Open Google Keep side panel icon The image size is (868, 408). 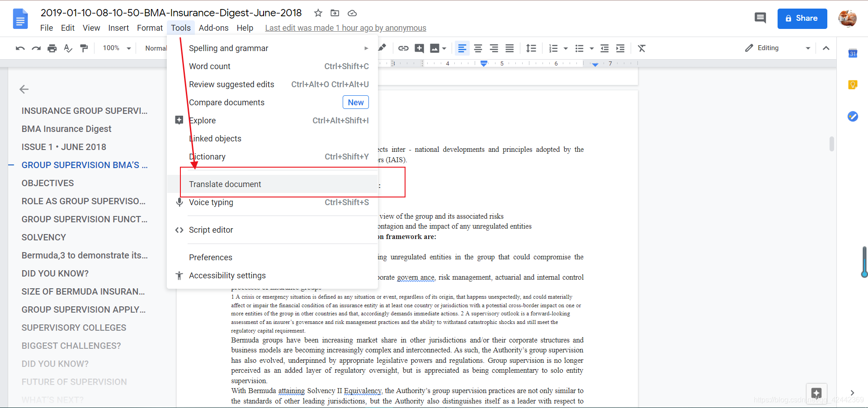tap(853, 84)
